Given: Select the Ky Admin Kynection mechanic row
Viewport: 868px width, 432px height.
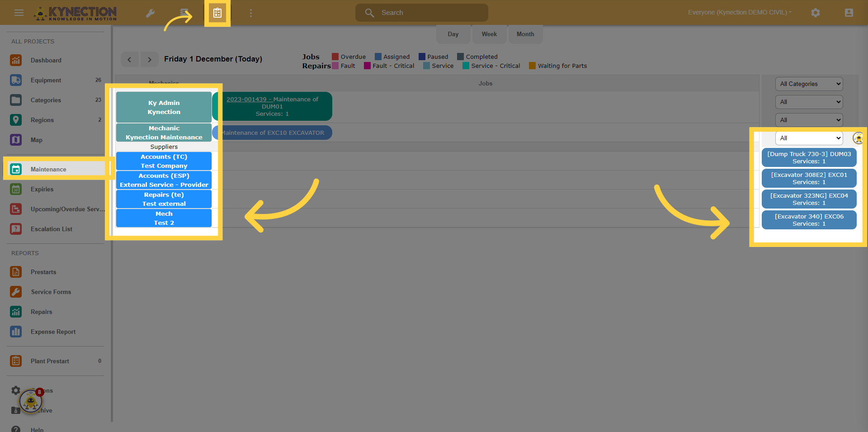Looking at the screenshot, I should [x=164, y=107].
